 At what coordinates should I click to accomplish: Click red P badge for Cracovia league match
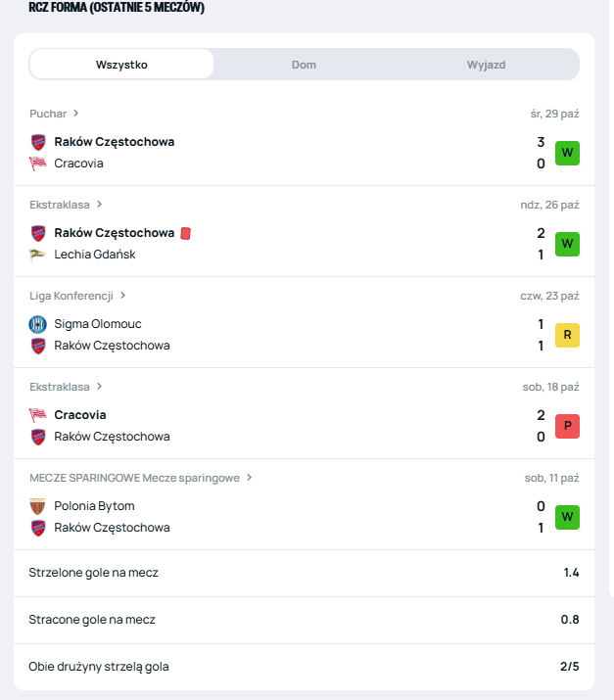click(x=567, y=426)
